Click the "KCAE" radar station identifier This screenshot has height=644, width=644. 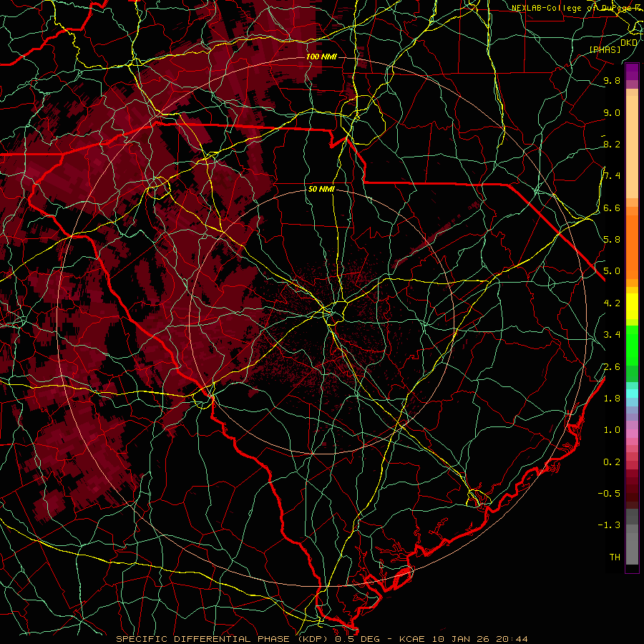coord(412,639)
